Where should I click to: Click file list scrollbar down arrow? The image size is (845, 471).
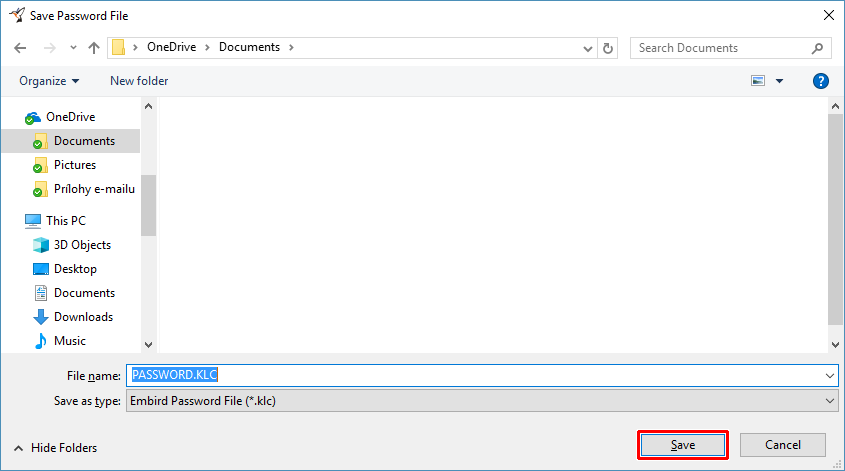[835, 344]
